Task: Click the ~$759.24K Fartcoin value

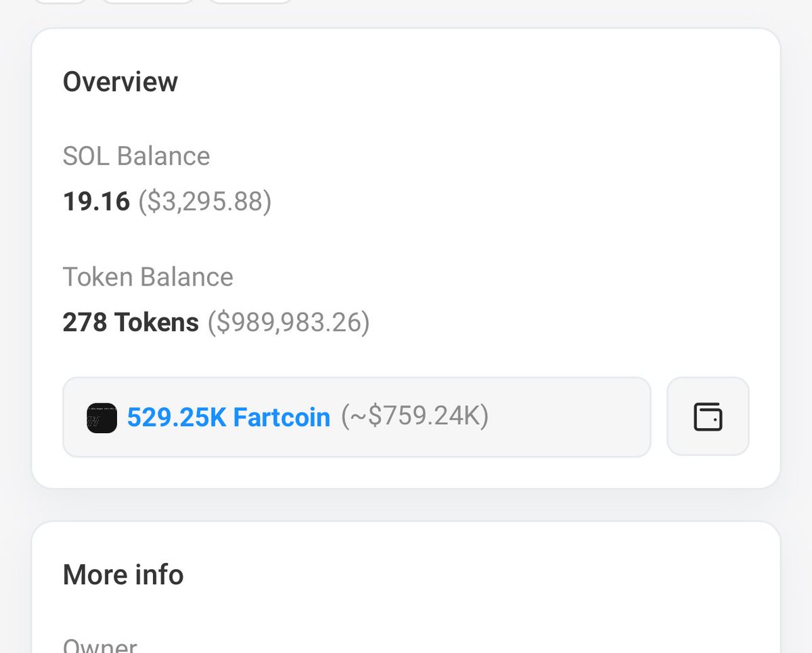Action: click(x=414, y=417)
